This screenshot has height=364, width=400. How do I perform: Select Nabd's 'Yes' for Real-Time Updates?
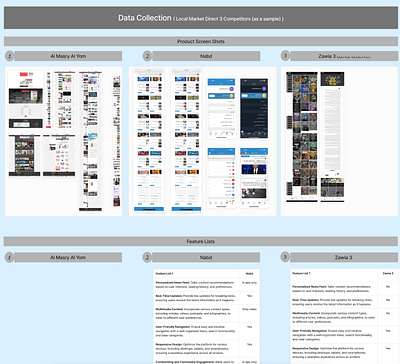[249, 296]
